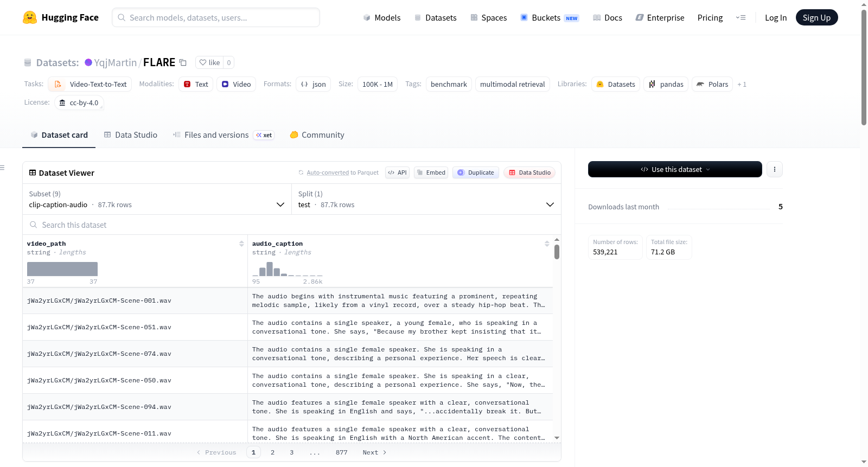Screen dimensions: 868x467
Task: Switch to the Dataset card tab
Action: (59, 135)
